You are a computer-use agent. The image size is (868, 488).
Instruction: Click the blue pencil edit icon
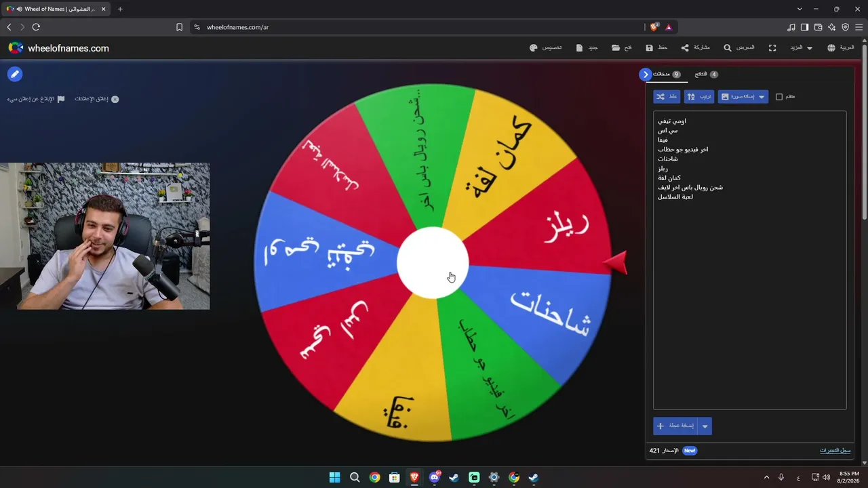pos(14,75)
